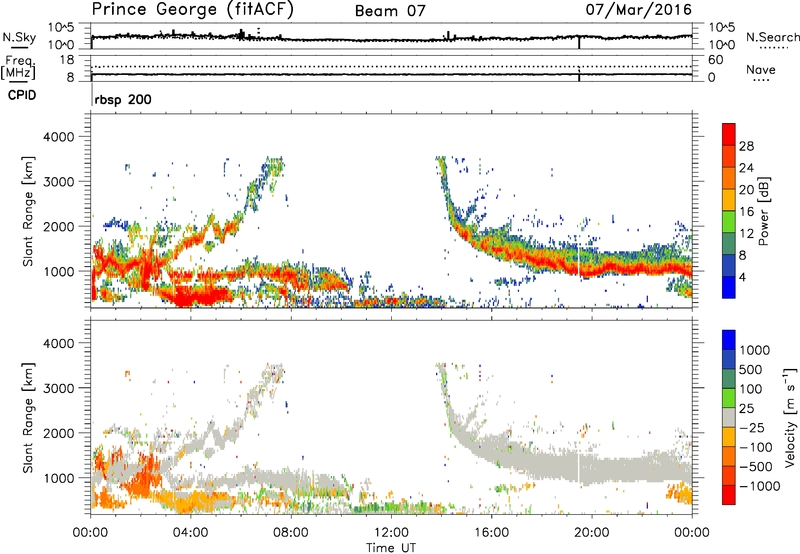Click the '1000' positive velocity colorbar value

point(754,350)
